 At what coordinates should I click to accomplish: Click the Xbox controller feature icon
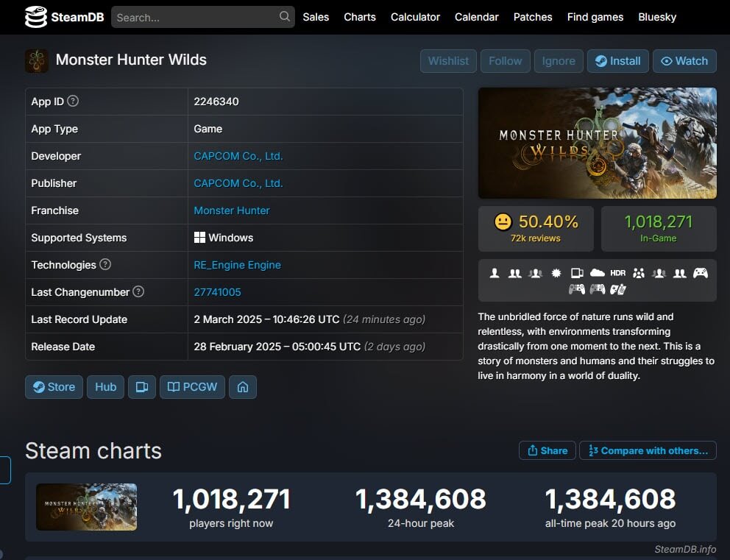701,273
